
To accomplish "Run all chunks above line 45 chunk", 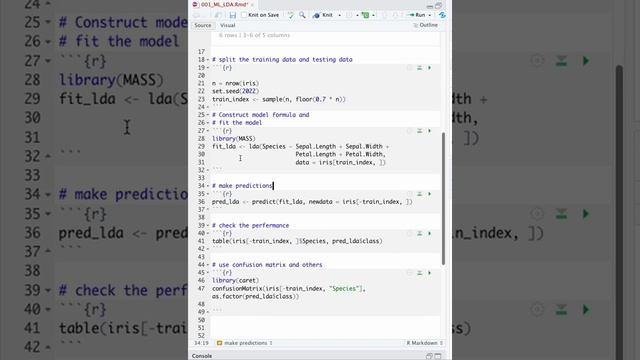I will pyautogui.click(x=419, y=273).
